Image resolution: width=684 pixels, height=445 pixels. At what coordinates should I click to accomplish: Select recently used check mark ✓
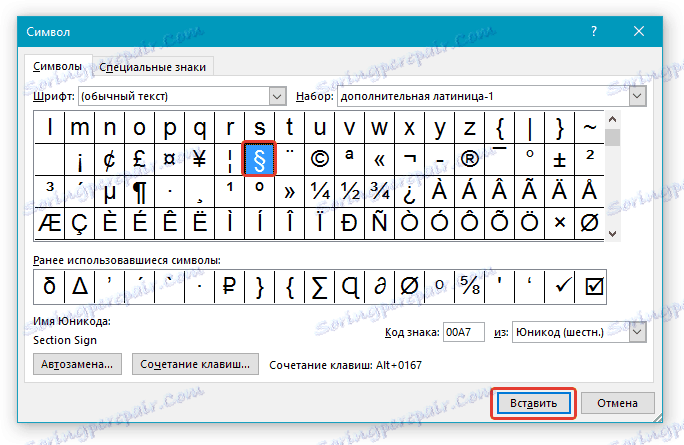(559, 287)
